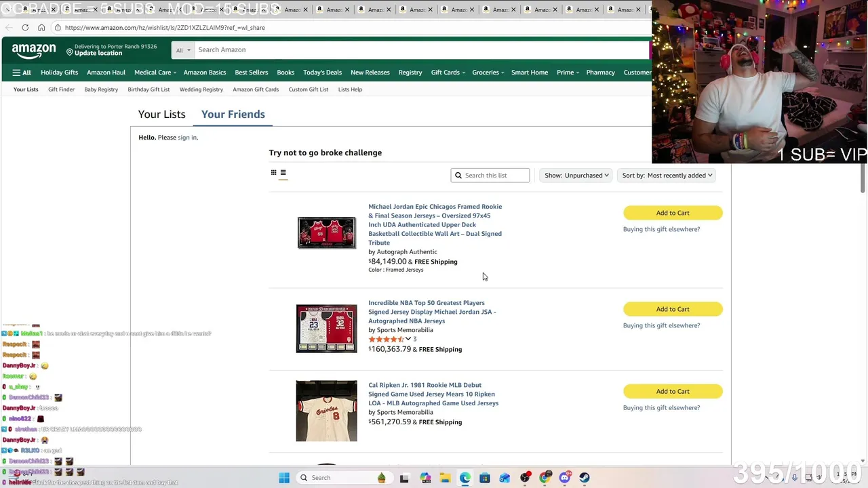Open Wedding Registry link
This screenshot has height=488, width=868.
pos(201,89)
